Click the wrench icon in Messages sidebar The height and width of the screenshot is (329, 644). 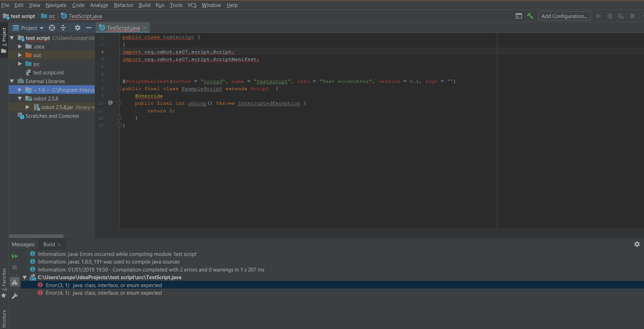tap(15, 296)
